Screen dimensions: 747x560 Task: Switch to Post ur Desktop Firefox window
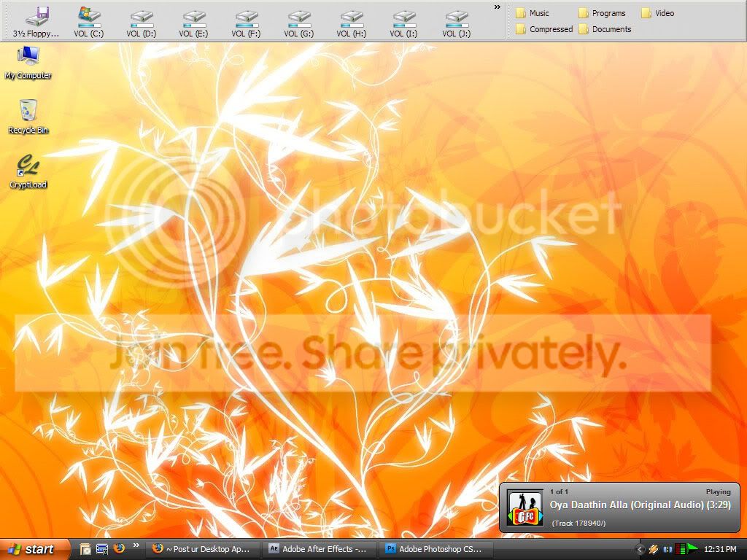[x=201, y=549]
